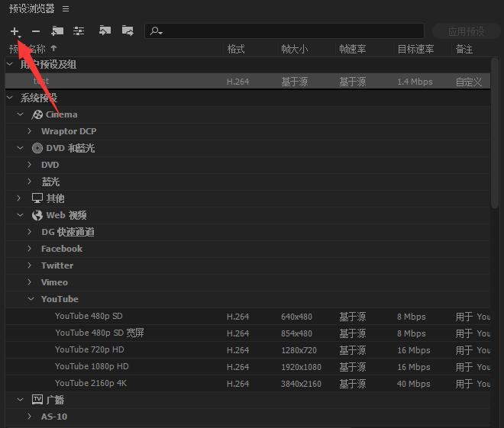
Task: Select the test user preset row
Action: click(x=115, y=82)
